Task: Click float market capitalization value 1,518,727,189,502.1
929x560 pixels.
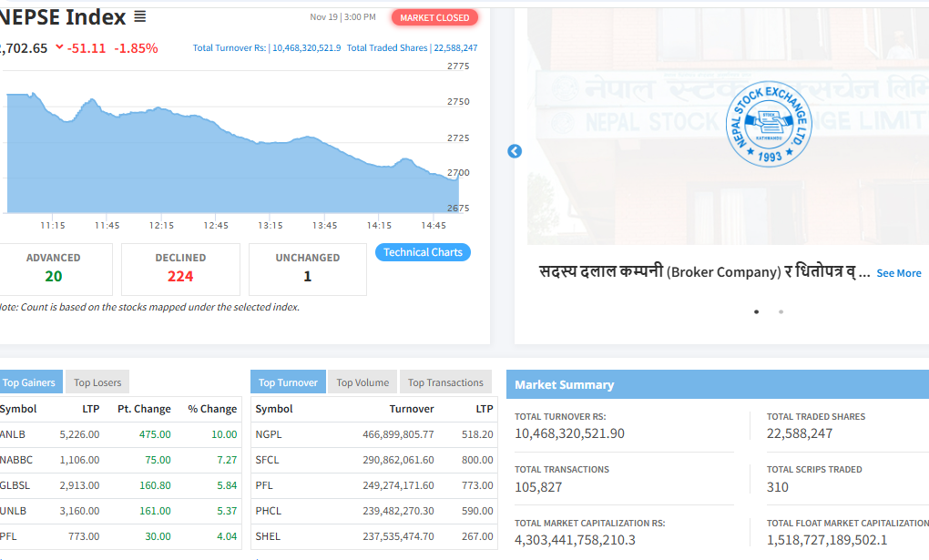Action: coord(826,541)
